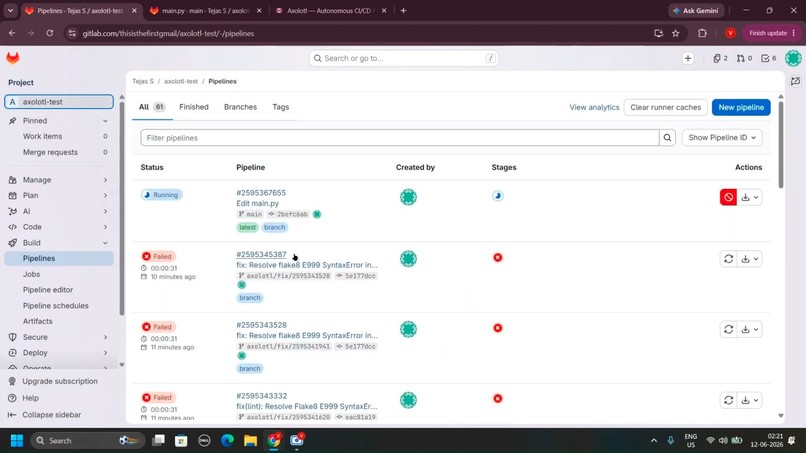This screenshot has height=453, width=806.
Task: Open the user avatar menu in GitLab header
Action: click(x=793, y=58)
